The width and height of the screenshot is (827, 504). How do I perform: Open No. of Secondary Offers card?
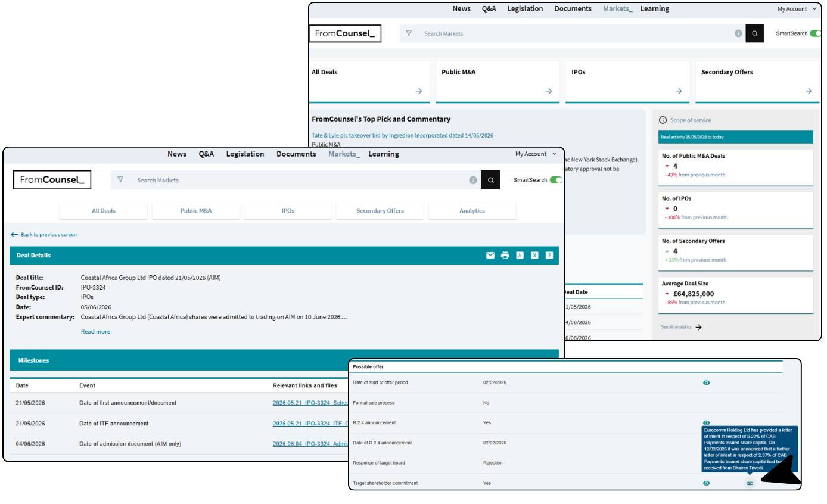736,253
